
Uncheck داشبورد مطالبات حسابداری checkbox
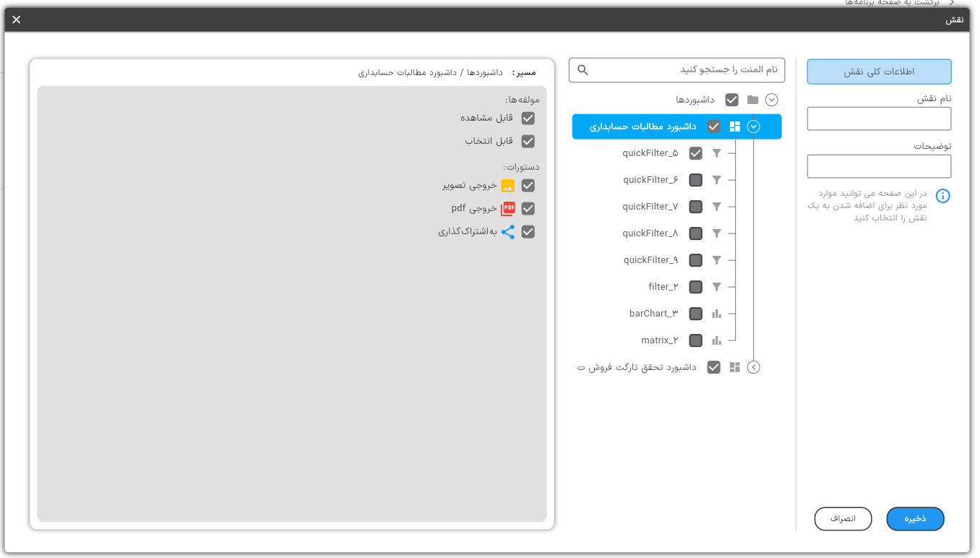[x=714, y=126]
